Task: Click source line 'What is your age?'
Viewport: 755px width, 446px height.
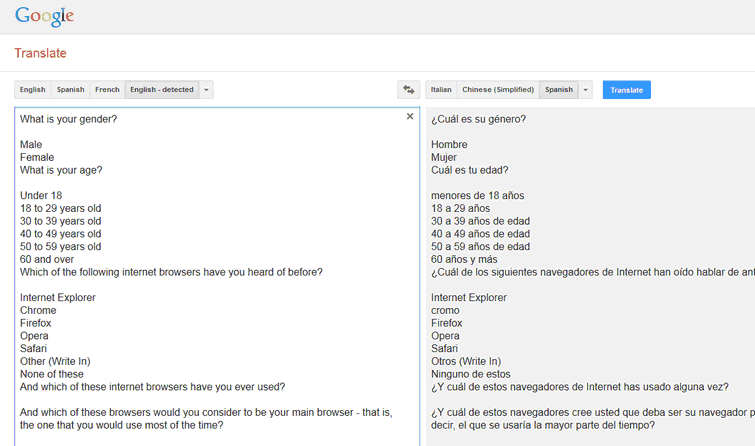Action: (61, 170)
